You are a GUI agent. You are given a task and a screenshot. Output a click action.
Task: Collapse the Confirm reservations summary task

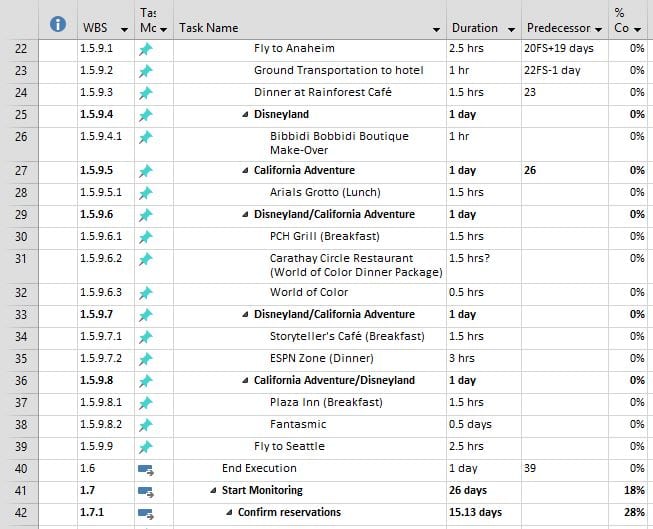[x=230, y=513]
